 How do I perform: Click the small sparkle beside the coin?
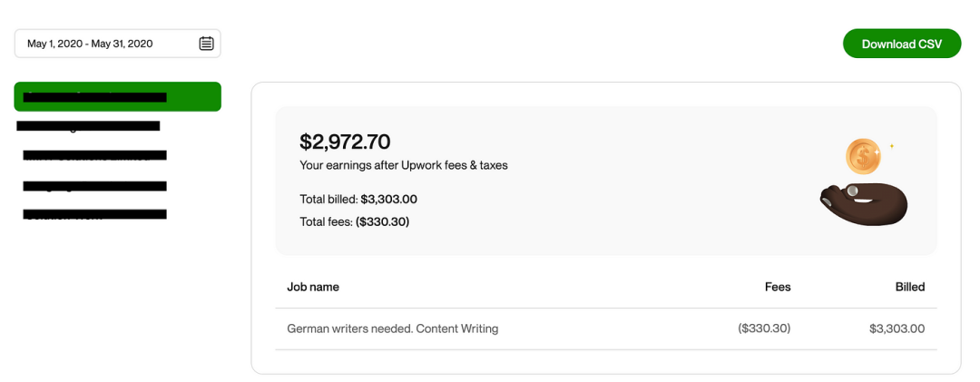point(892,146)
